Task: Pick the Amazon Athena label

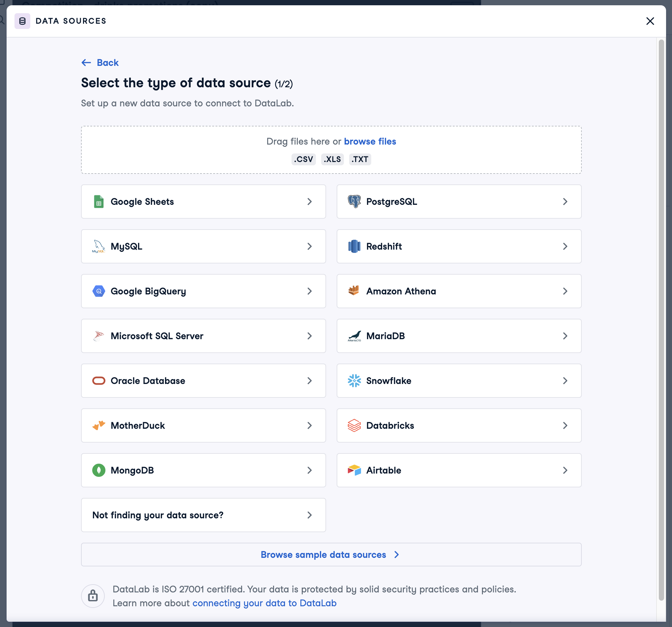Action: pos(401,291)
